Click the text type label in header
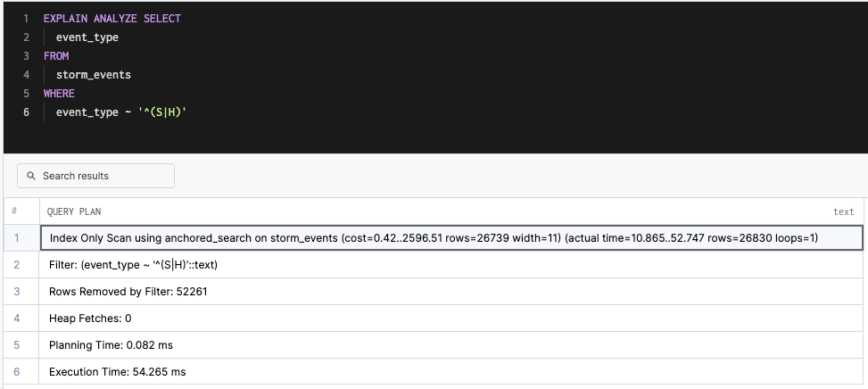The width and height of the screenshot is (868, 389). (x=843, y=211)
